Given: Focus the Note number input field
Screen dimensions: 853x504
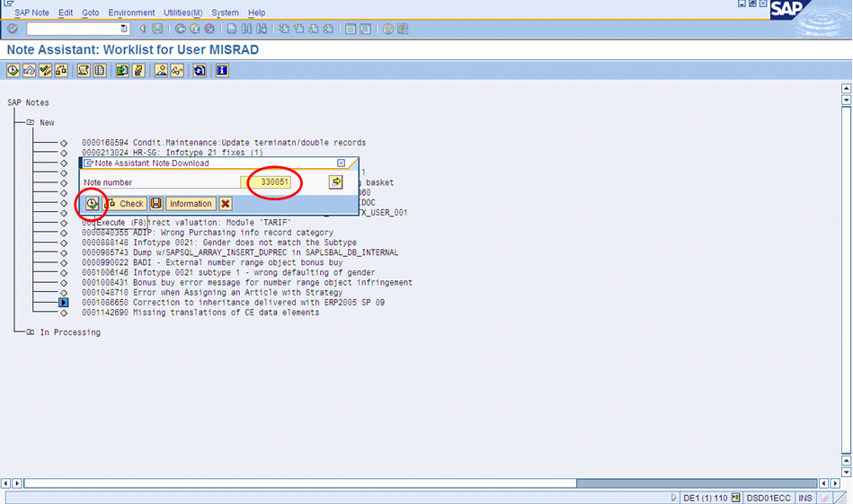Looking at the screenshot, I should pyautogui.click(x=265, y=182).
